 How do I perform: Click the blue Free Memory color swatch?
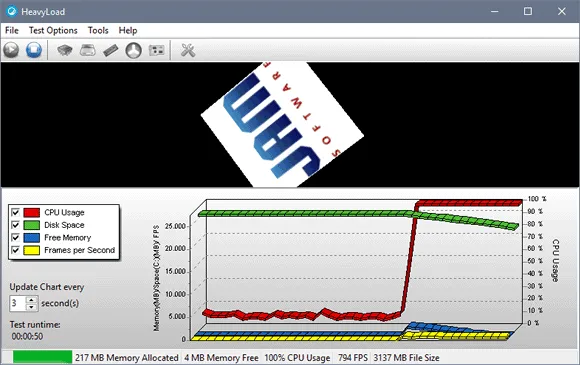coord(31,237)
